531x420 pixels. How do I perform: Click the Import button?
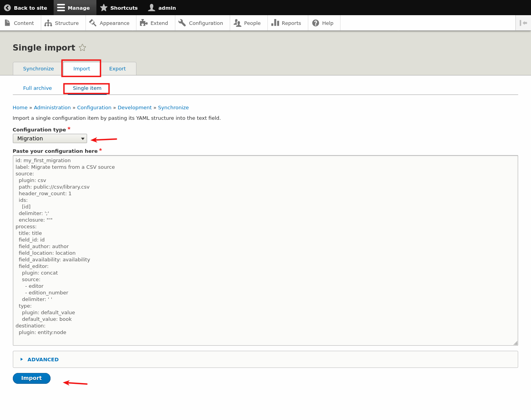pos(31,378)
